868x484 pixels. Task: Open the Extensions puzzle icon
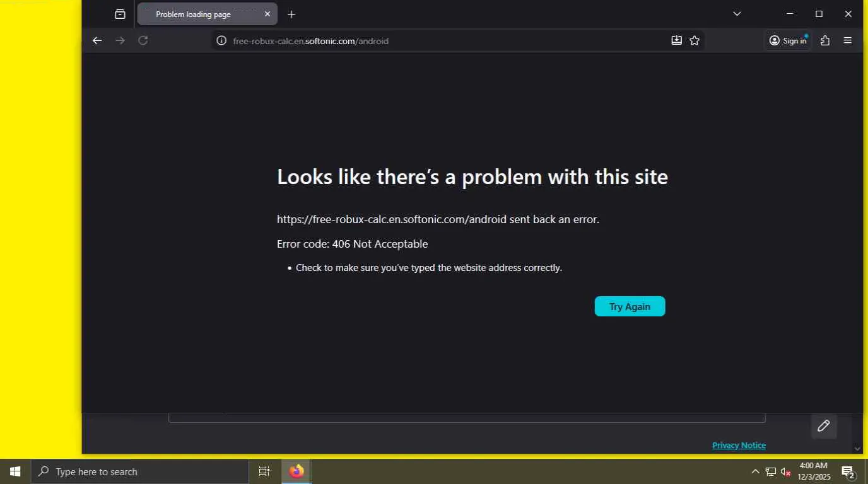point(825,40)
